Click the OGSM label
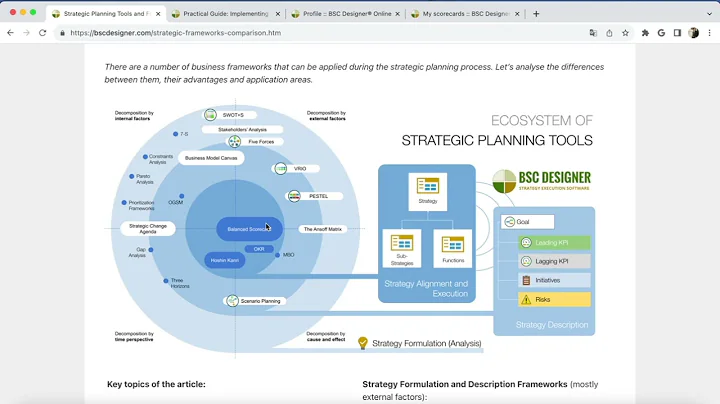Viewport: 720px width, 404px height. coord(175,202)
